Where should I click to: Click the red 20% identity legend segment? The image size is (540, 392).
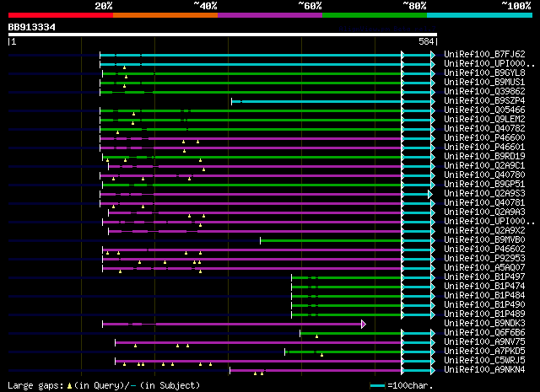61,15
